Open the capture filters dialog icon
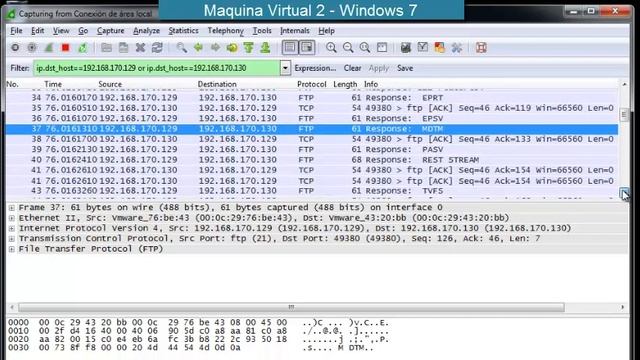 tap(405, 48)
